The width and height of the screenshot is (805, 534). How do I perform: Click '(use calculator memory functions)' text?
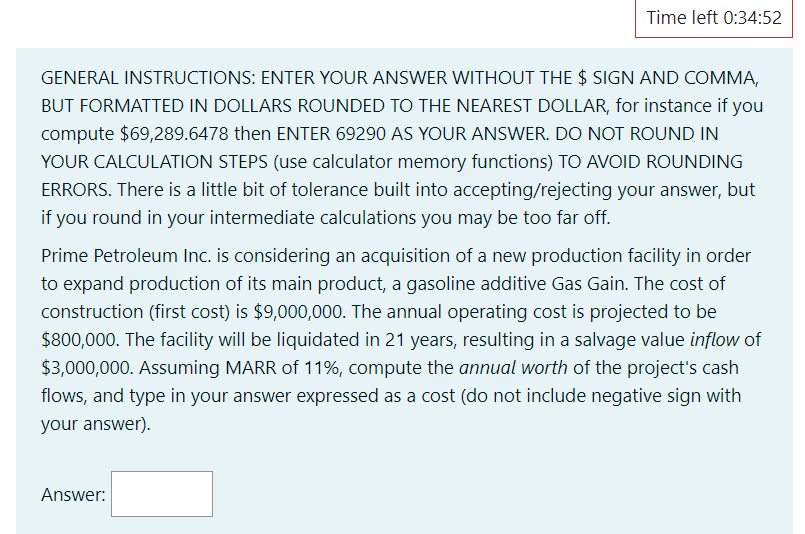pos(413,162)
